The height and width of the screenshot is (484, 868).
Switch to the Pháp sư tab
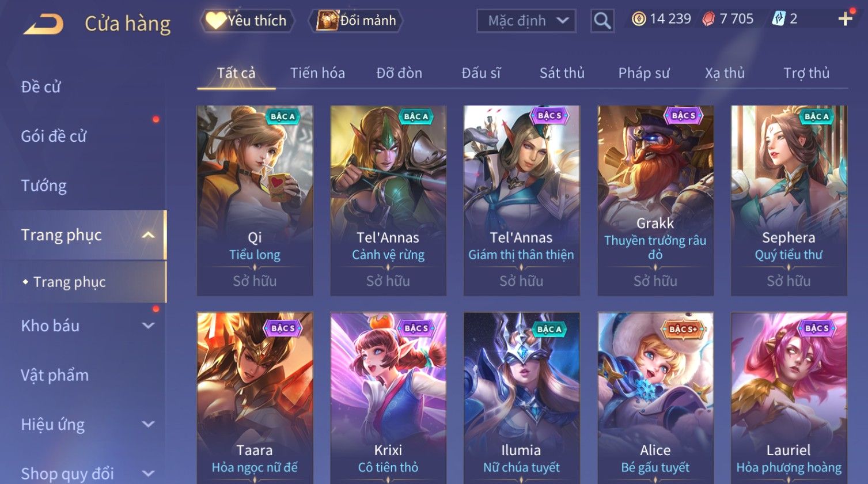click(644, 73)
